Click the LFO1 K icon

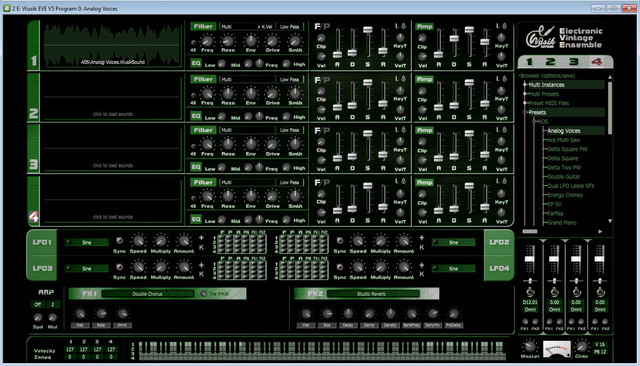tap(201, 247)
